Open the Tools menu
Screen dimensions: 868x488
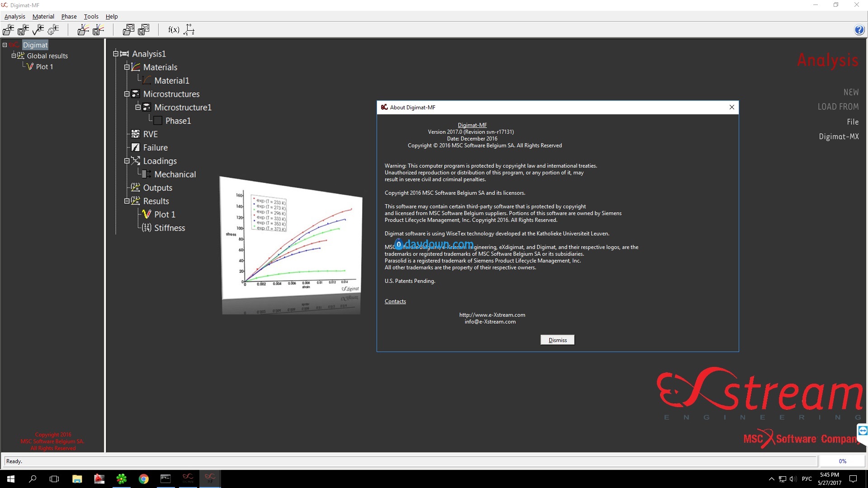point(91,16)
